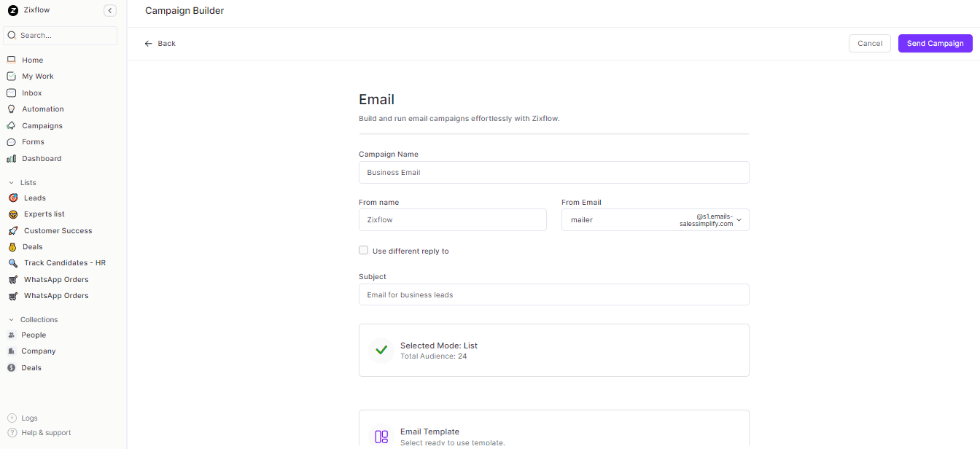Click the Email Template icon
This screenshot has height=449, width=980.
coord(381,437)
